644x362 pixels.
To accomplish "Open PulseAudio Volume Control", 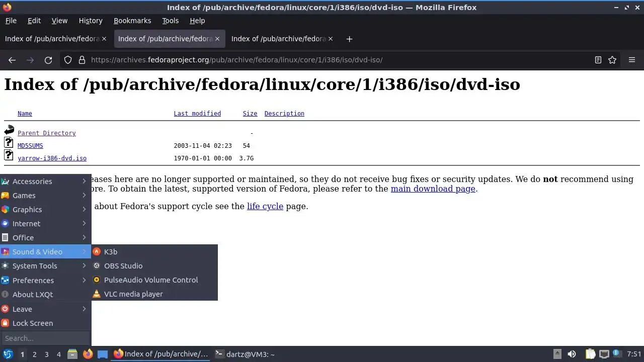I will (x=154, y=280).
